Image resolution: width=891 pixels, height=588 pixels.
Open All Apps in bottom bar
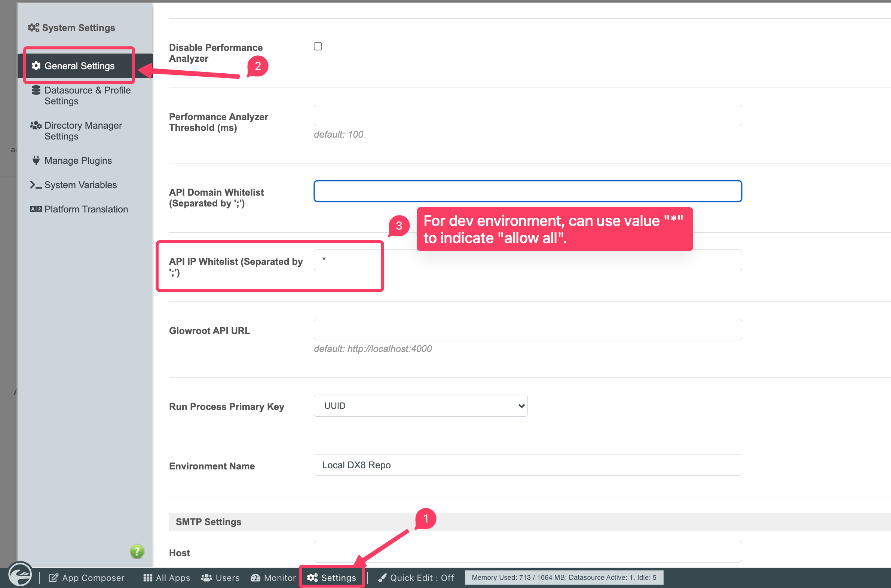(167, 578)
